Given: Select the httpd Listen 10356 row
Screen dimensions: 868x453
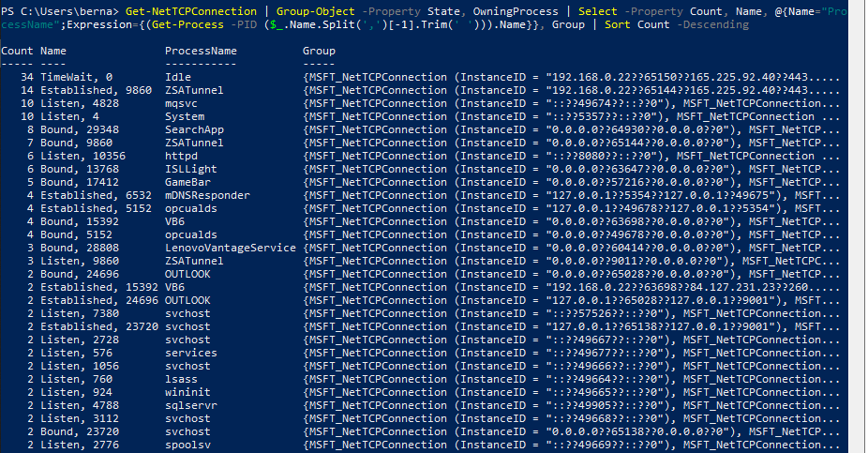Looking at the screenshot, I should click(421, 157).
